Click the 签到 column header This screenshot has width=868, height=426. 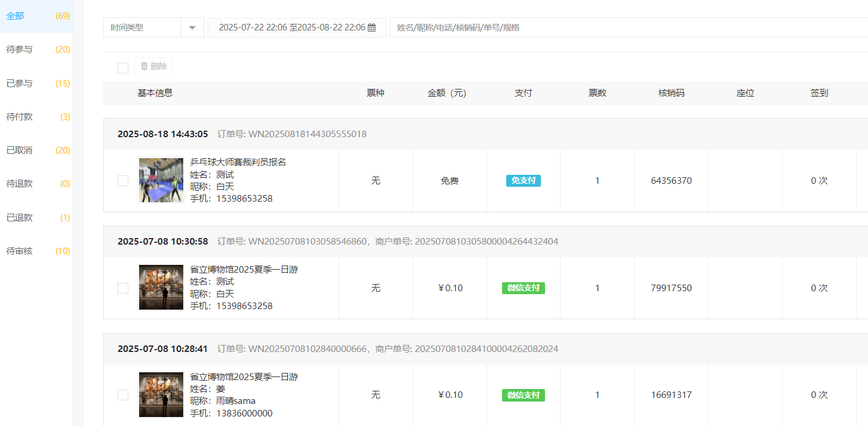820,93
